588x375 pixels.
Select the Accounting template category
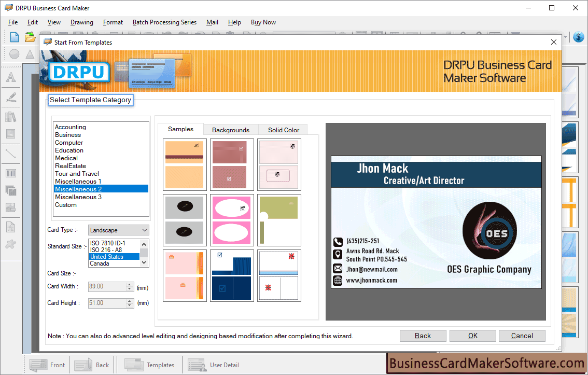pyautogui.click(x=101, y=127)
